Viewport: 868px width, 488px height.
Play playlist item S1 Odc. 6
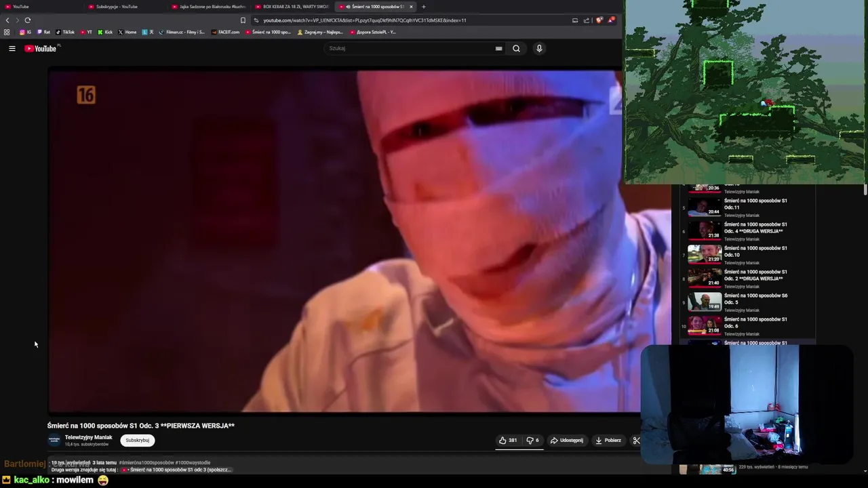(749, 326)
